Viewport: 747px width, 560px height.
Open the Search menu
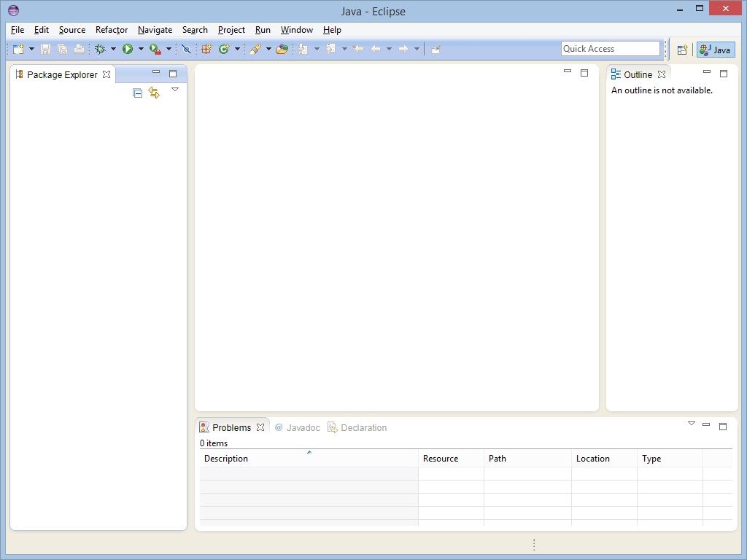[x=195, y=29]
